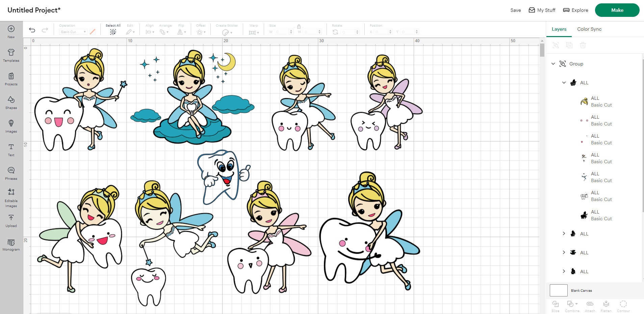Click the Make button

[617, 10]
